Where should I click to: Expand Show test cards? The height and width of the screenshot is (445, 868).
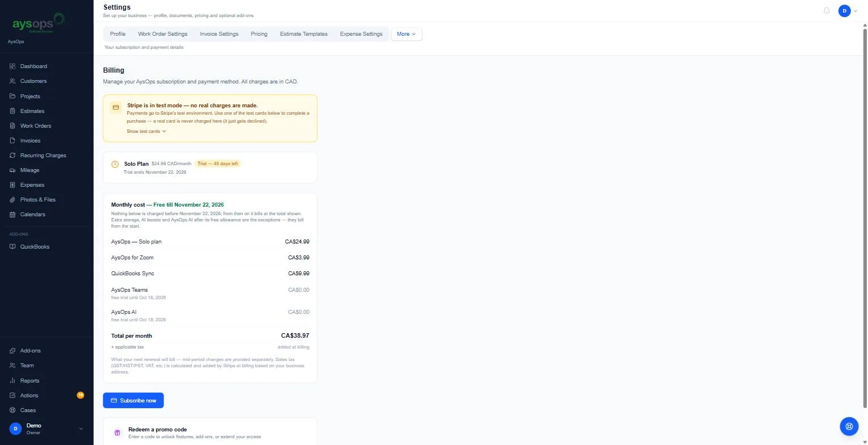[146, 131]
